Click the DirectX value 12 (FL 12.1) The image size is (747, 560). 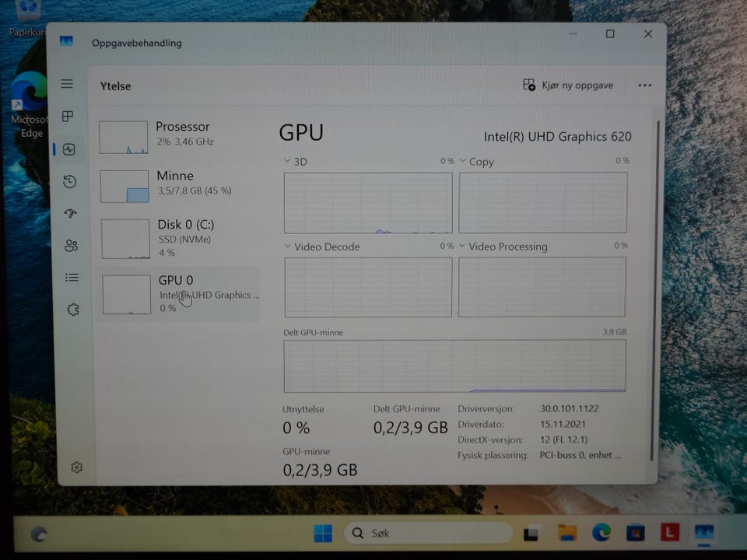pos(563,439)
